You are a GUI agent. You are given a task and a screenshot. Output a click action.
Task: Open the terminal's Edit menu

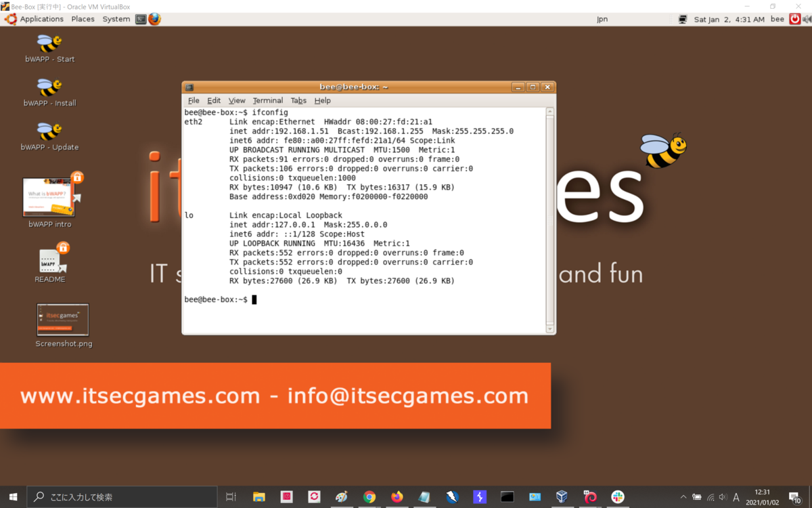pyautogui.click(x=214, y=100)
